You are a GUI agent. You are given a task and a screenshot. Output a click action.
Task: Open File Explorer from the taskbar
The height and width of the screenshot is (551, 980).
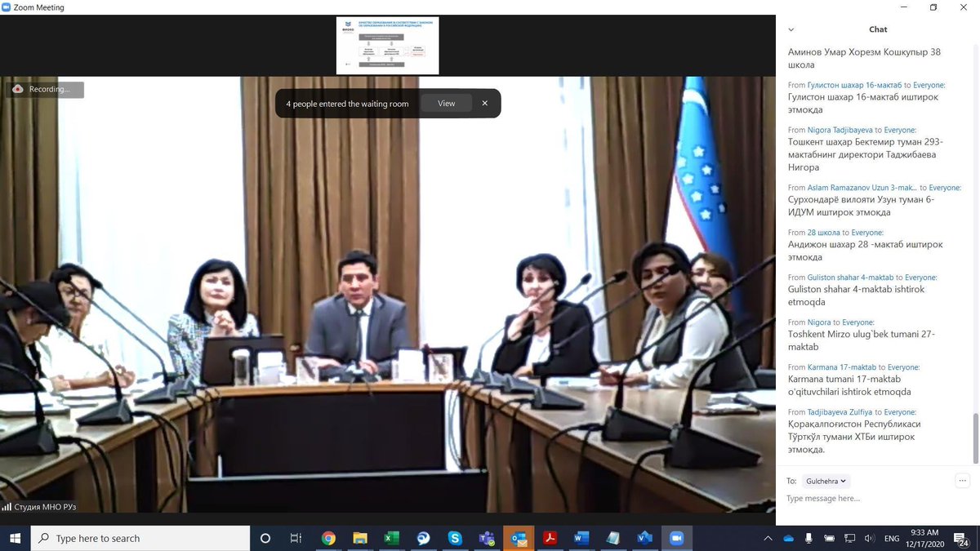[360, 538]
